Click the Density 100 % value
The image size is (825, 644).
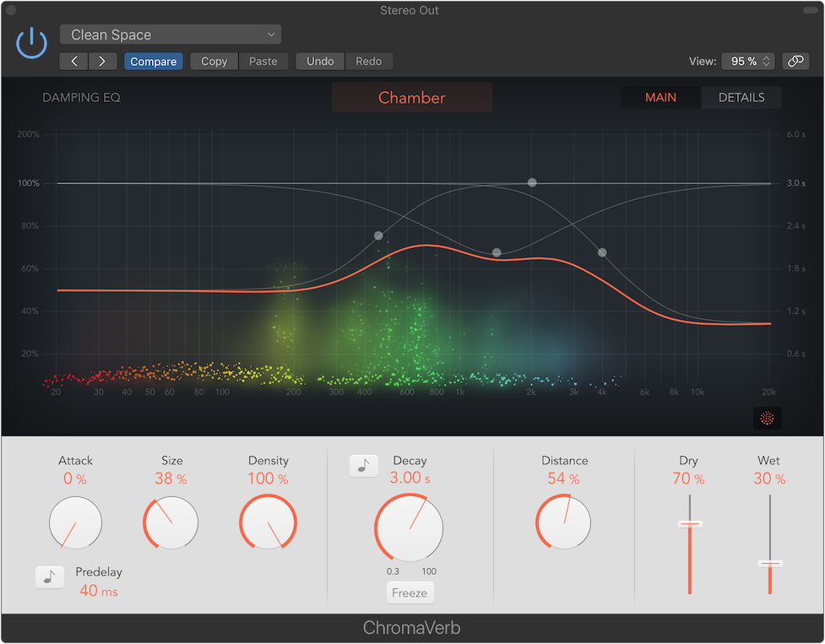click(268, 479)
